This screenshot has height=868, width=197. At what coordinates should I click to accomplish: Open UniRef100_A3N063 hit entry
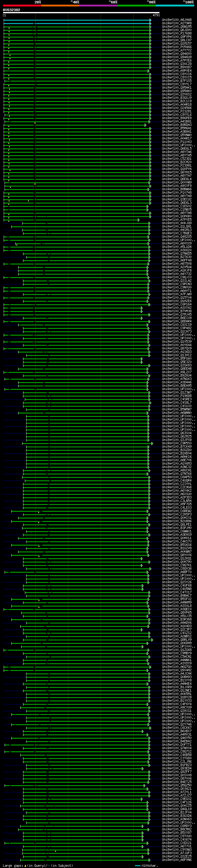(177, 819)
